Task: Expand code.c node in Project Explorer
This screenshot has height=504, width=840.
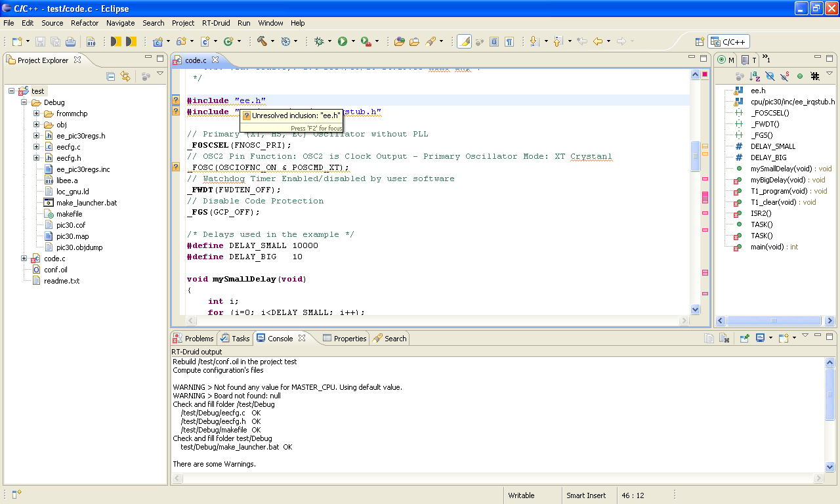Action: (x=24, y=259)
